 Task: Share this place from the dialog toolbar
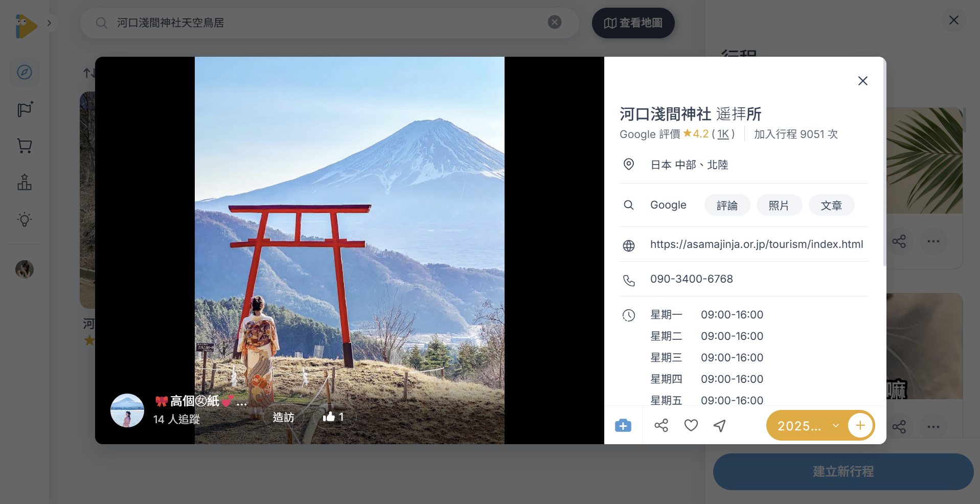(662, 425)
